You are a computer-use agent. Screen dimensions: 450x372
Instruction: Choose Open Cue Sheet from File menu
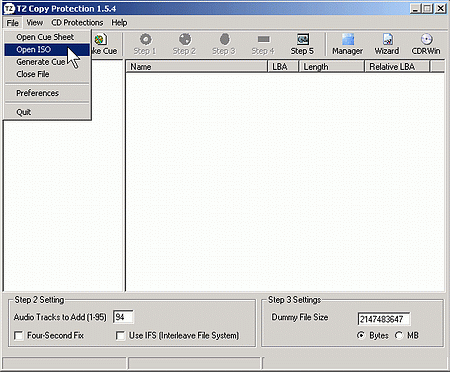click(47, 37)
